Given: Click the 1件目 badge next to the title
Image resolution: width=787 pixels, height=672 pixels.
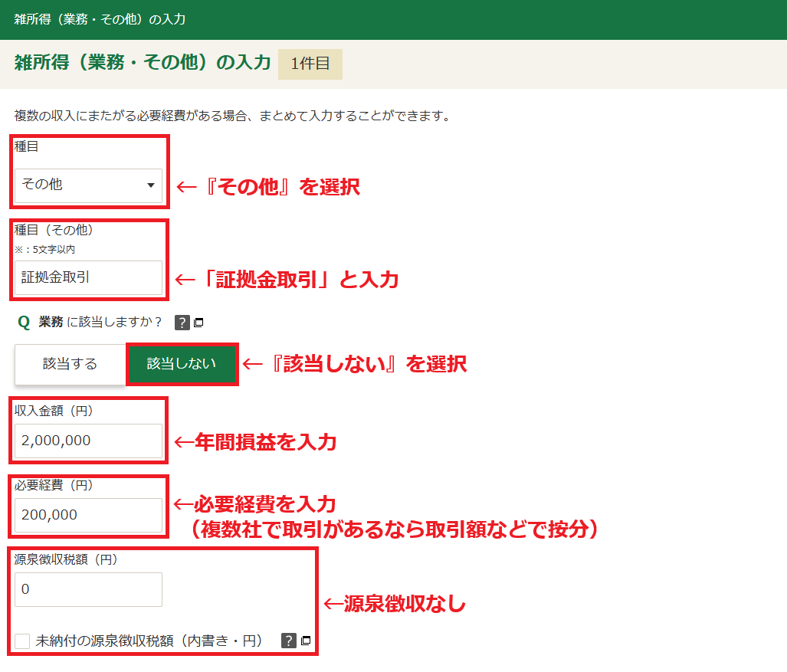Looking at the screenshot, I should tap(310, 64).
